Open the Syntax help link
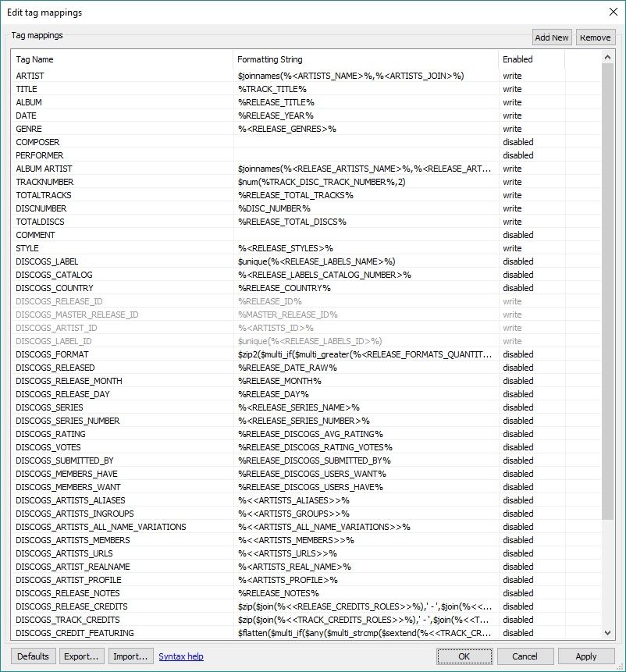Image resolution: width=626 pixels, height=672 pixels. pos(181,656)
